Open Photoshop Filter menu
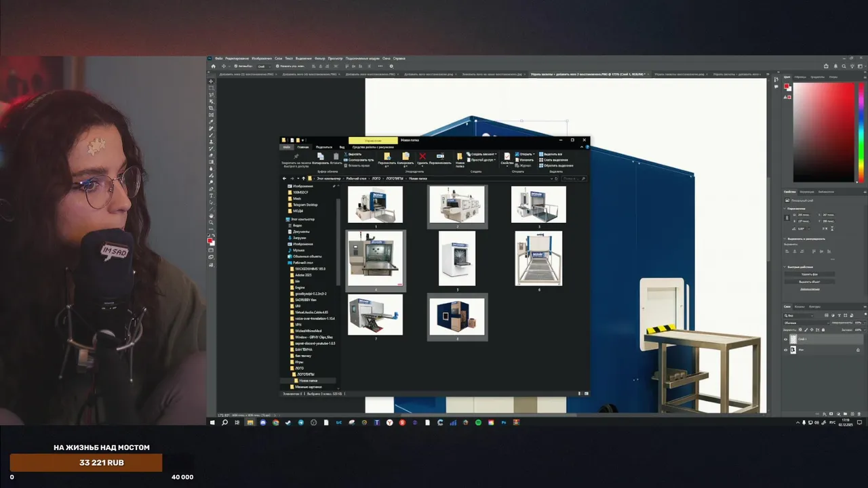868x488 pixels. (x=320, y=58)
